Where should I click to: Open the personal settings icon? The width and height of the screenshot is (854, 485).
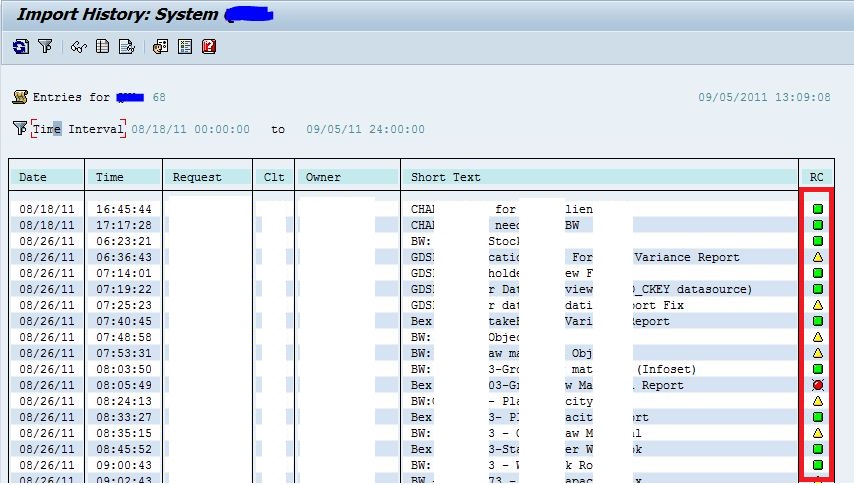coord(160,47)
